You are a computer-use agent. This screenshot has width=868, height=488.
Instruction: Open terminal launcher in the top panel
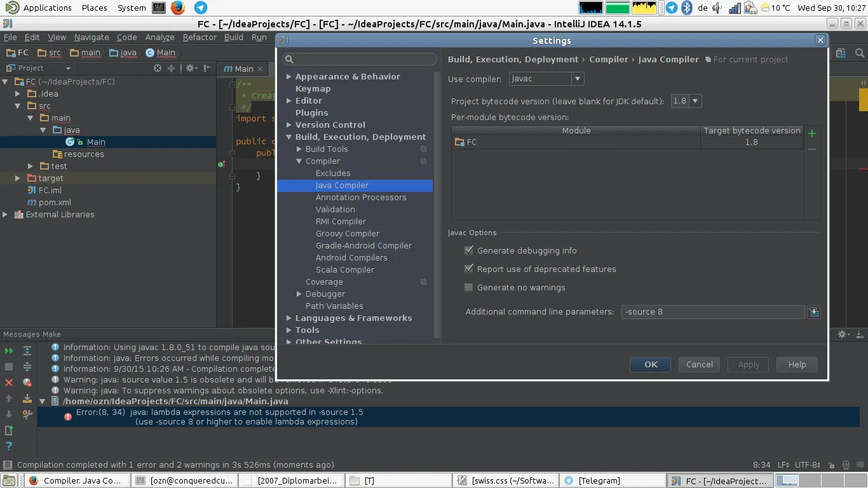pyautogui.click(x=159, y=8)
